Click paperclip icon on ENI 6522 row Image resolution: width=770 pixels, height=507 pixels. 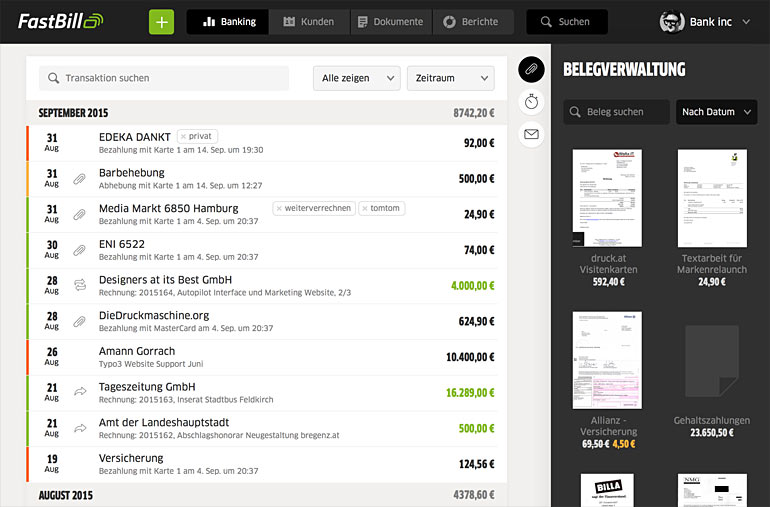[80, 251]
